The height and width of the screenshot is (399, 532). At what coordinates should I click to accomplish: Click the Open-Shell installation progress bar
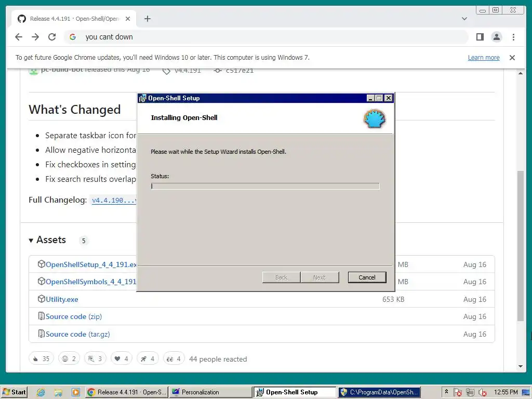(x=265, y=186)
